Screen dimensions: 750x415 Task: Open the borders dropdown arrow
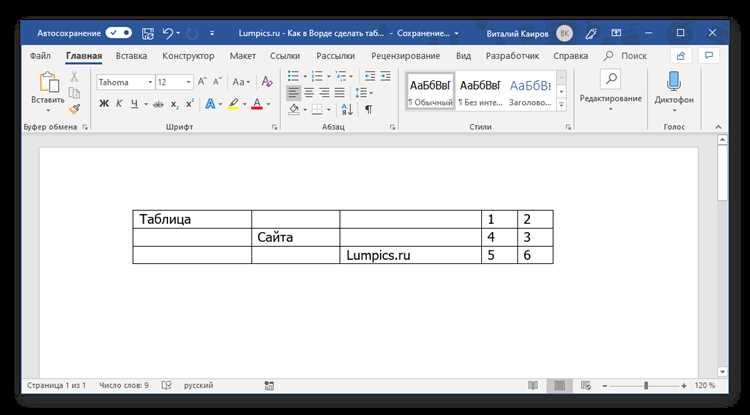click(x=329, y=110)
